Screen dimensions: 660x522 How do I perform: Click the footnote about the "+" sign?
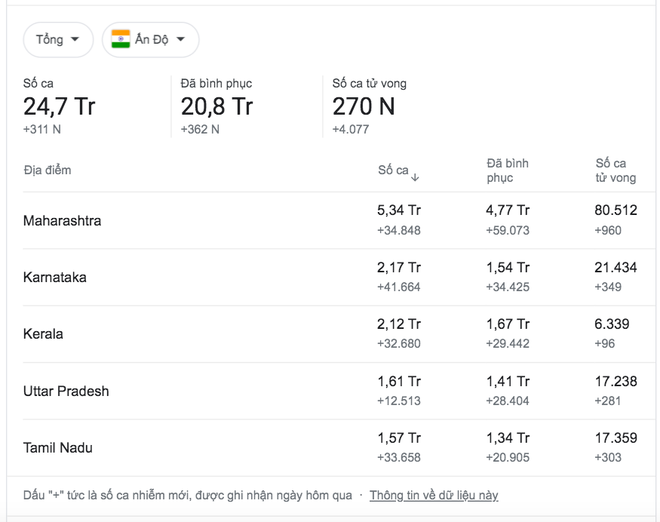pos(188,495)
